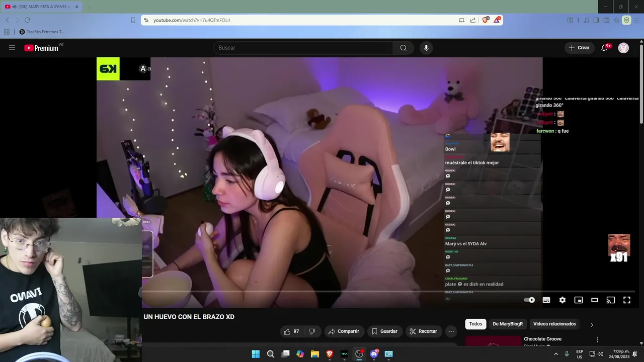The width and height of the screenshot is (644, 362).
Task: Open Chocolate Groove video thumbnail
Action: [x=493, y=341]
